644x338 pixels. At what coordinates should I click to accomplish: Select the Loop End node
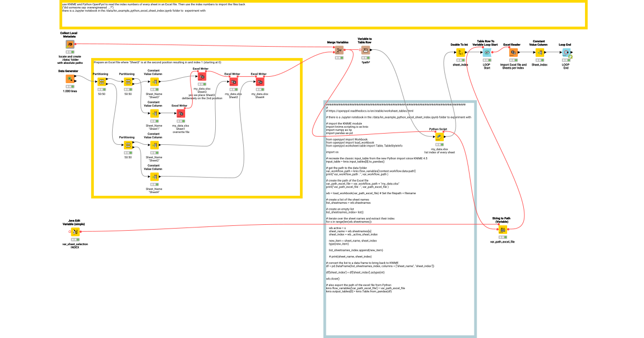pyautogui.click(x=566, y=52)
